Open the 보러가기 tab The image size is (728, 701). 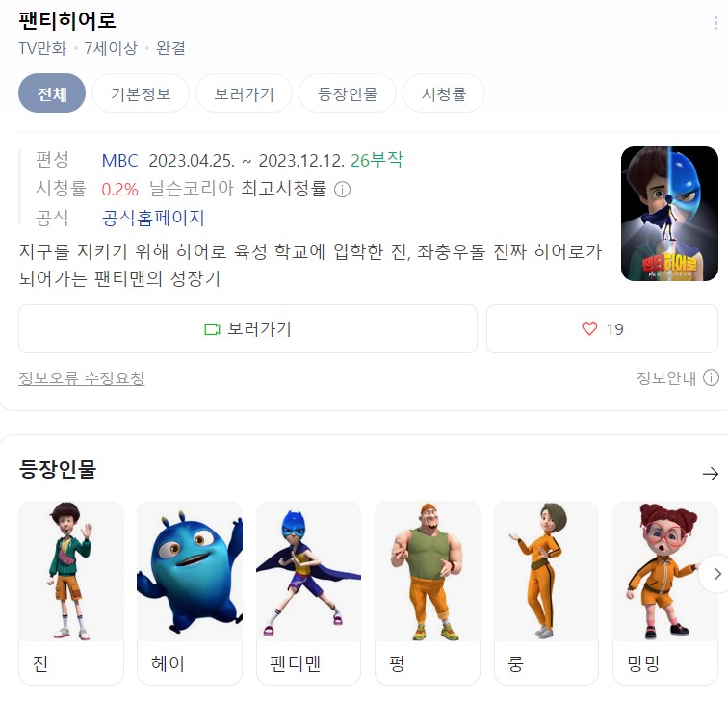245,93
